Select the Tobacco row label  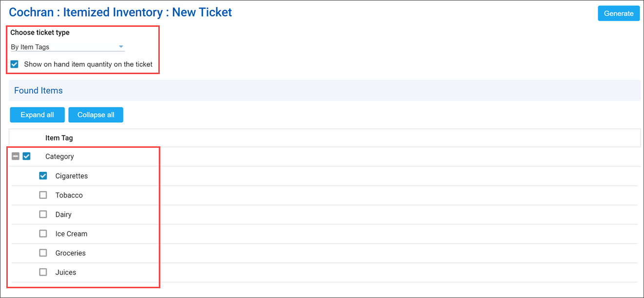69,195
